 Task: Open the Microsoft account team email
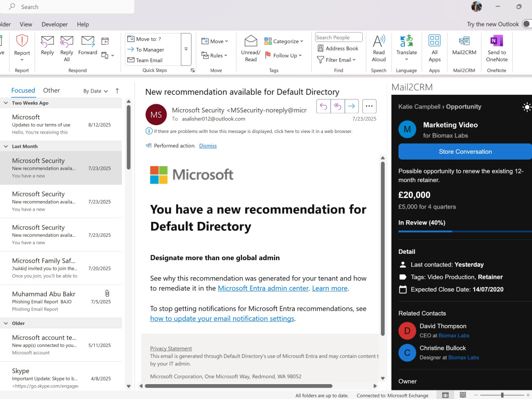(61, 345)
